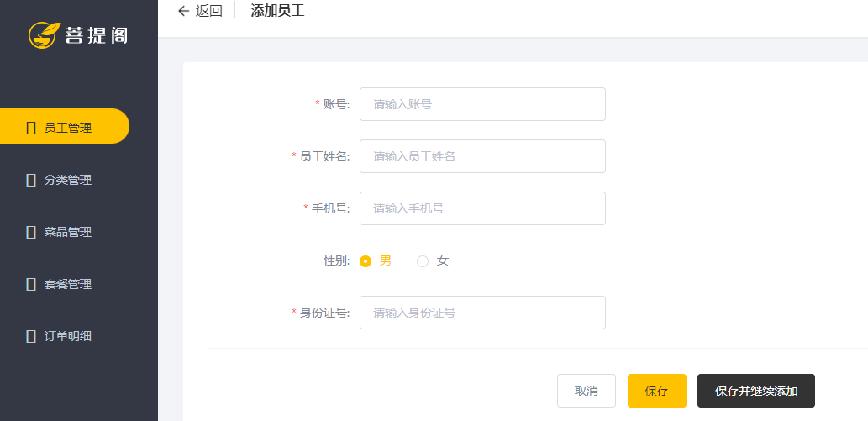Go to 分类管理 in the sidebar

click(68, 180)
